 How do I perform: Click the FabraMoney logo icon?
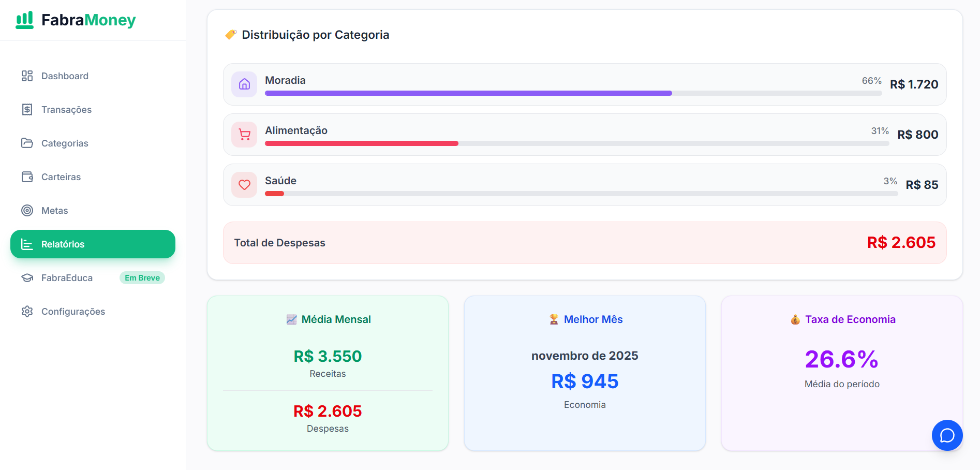tap(24, 20)
